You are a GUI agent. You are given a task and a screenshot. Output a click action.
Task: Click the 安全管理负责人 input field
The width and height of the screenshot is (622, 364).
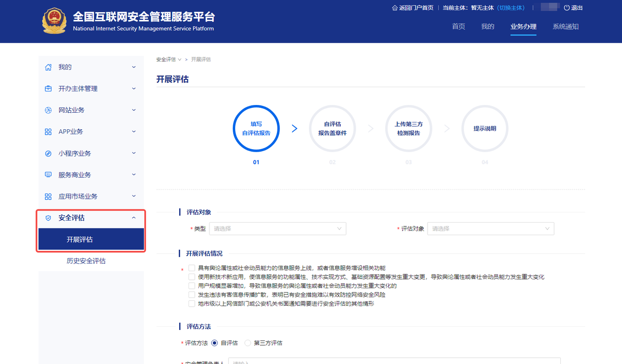point(395,361)
